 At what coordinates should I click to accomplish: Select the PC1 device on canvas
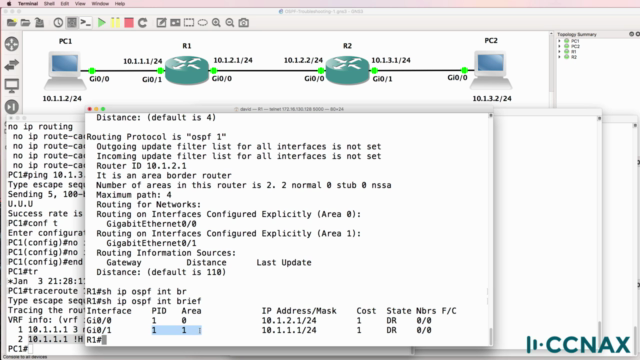point(65,70)
